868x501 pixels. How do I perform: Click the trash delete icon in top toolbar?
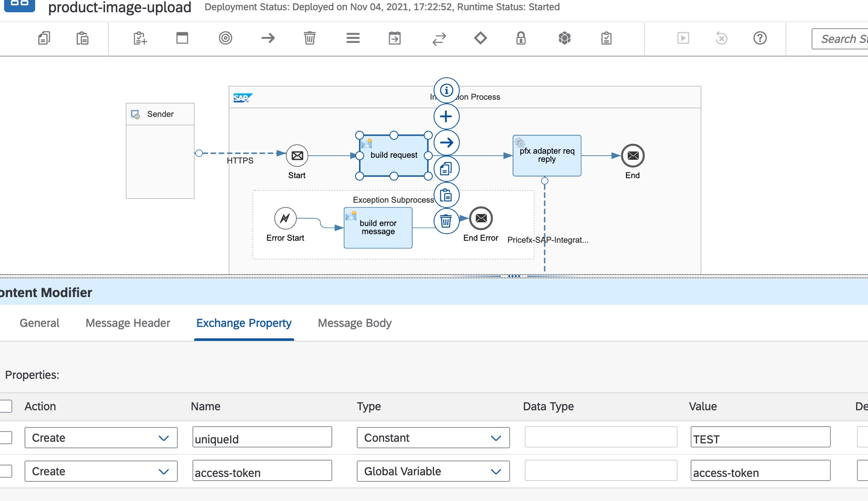[309, 38]
